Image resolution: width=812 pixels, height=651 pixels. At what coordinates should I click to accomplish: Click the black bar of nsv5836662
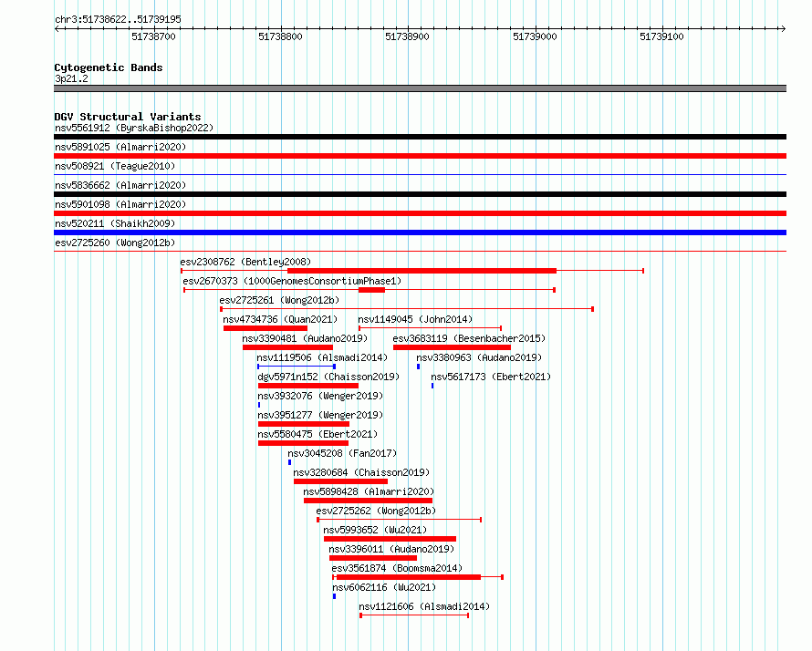pos(420,194)
